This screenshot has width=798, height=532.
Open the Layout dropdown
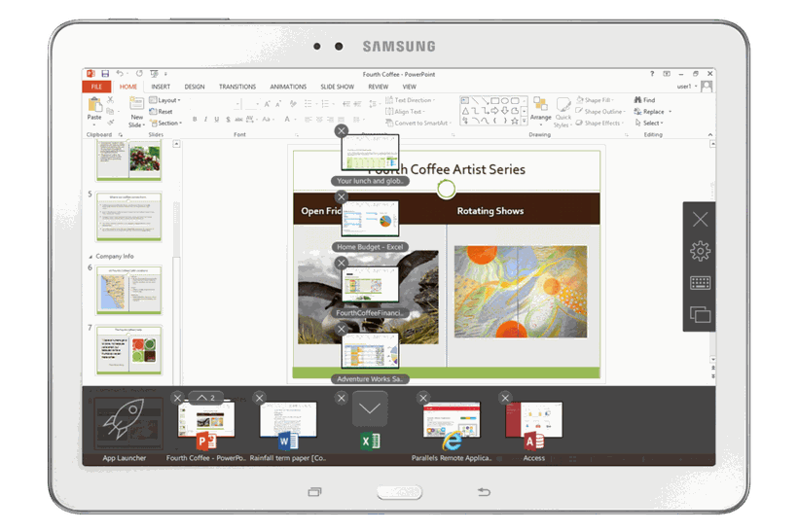164,100
